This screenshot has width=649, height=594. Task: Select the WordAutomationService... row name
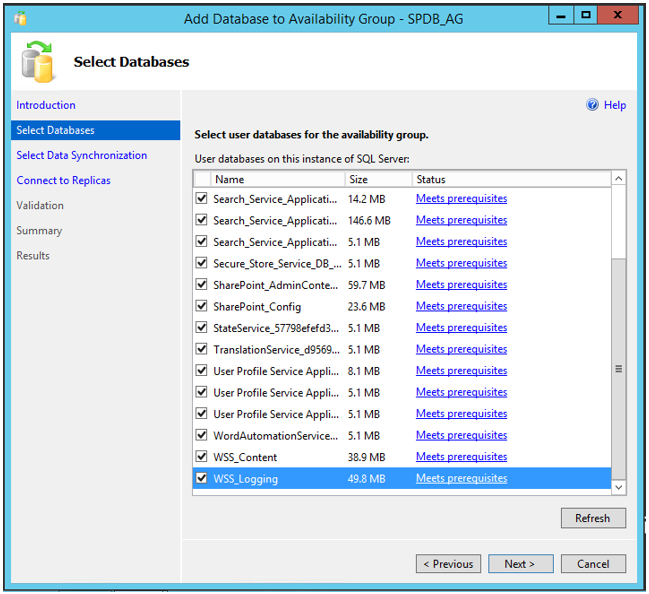276,436
